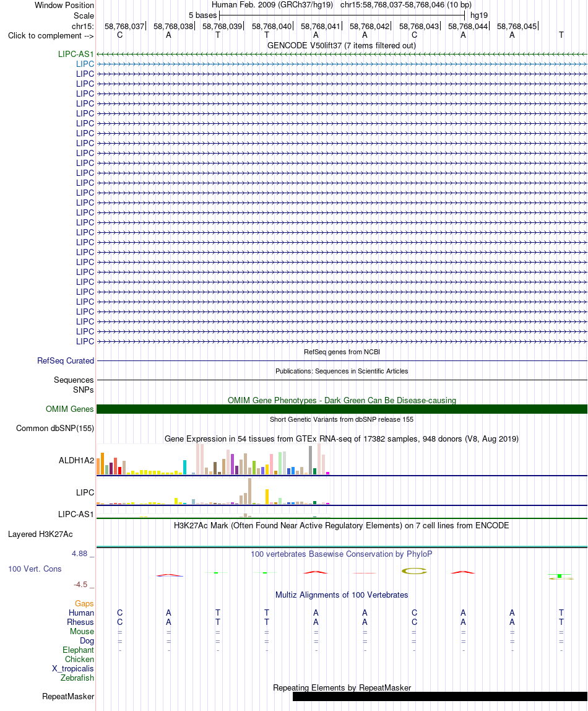Image resolution: width=588 pixels, height=711 pixels.
Task: Click 'Click to complement -->' to complement bases
Action: pos(51,36)
